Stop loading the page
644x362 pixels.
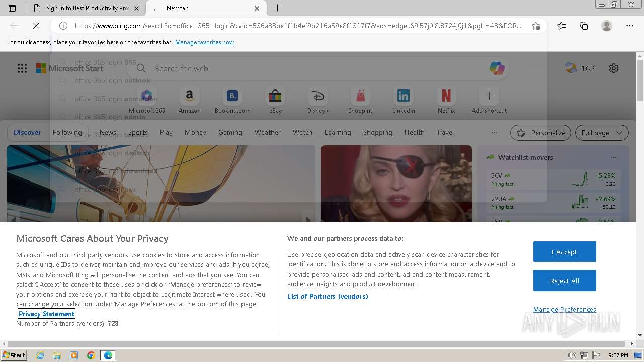coord(36,26)
